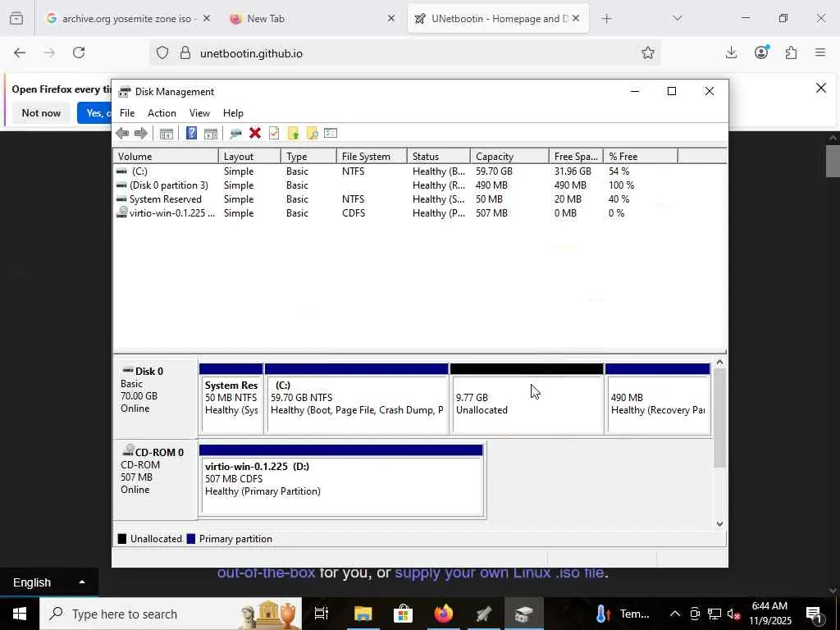Open the English language dropdown

pyautogui.click(x=48, y=582)
